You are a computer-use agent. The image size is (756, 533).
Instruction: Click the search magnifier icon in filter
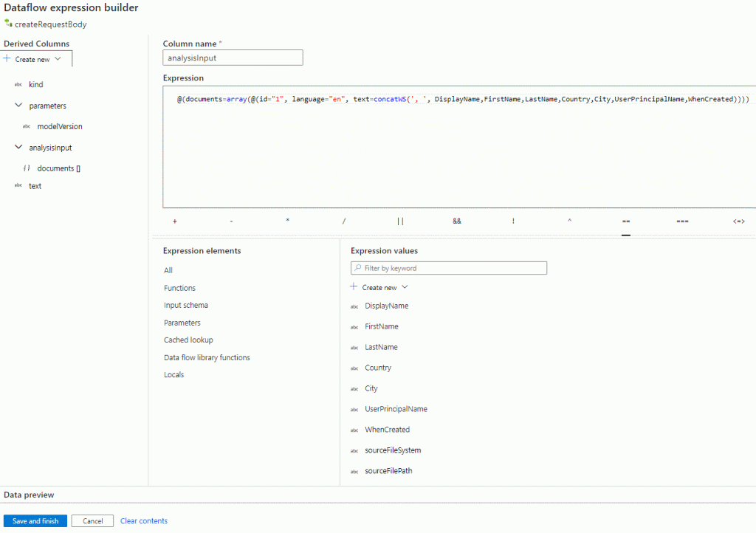(358, 267)
